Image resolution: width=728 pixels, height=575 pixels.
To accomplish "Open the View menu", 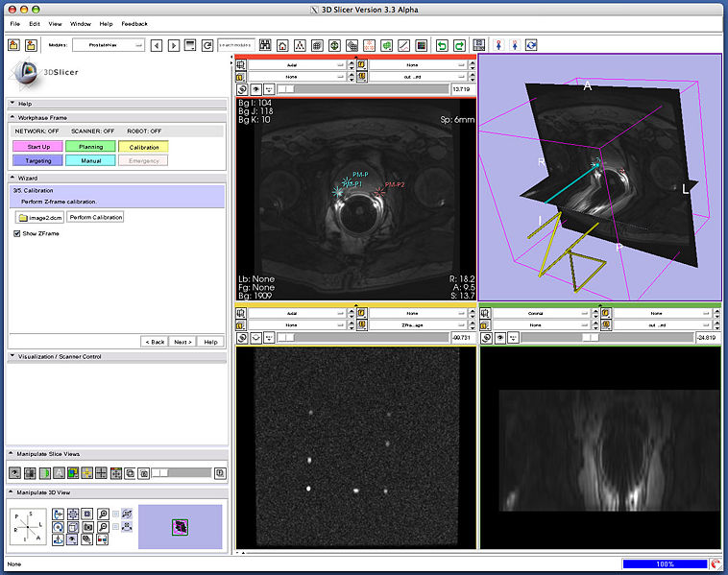I will [55, 24].
